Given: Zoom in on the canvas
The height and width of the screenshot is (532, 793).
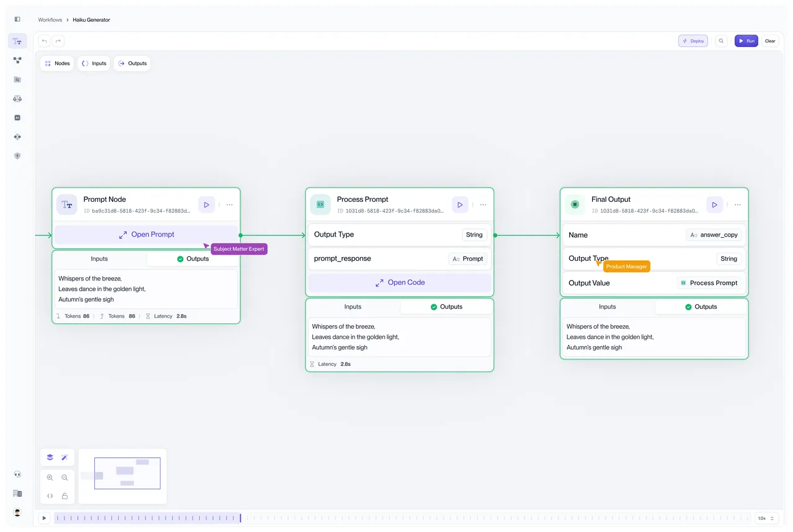Looking at the screenshot, I should pyautogui.click(x=50, y=478).
